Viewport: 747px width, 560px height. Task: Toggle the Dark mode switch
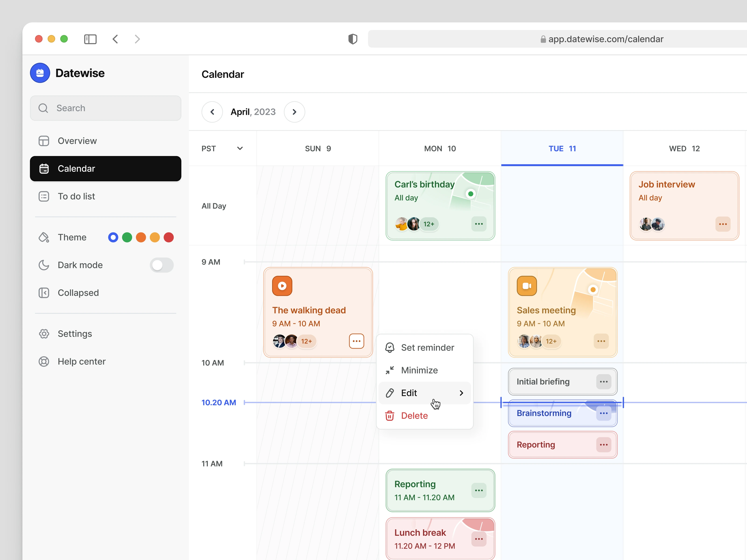162,265
